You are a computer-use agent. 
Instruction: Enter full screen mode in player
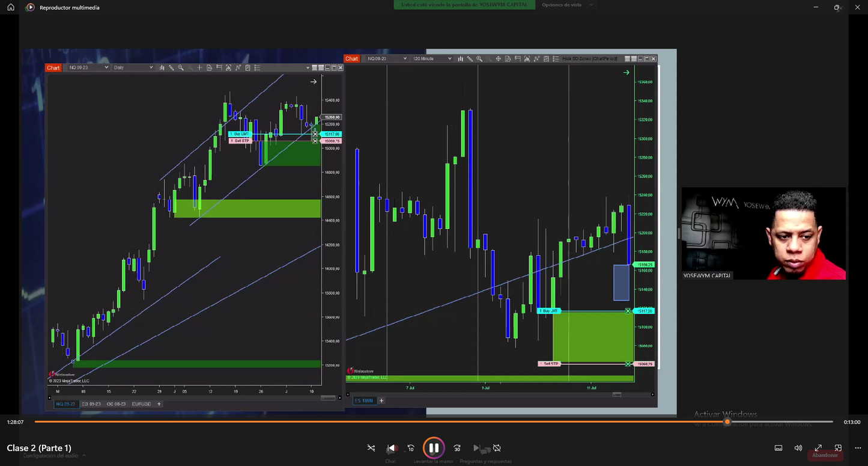pyautogui.click(x=818, y=448)
